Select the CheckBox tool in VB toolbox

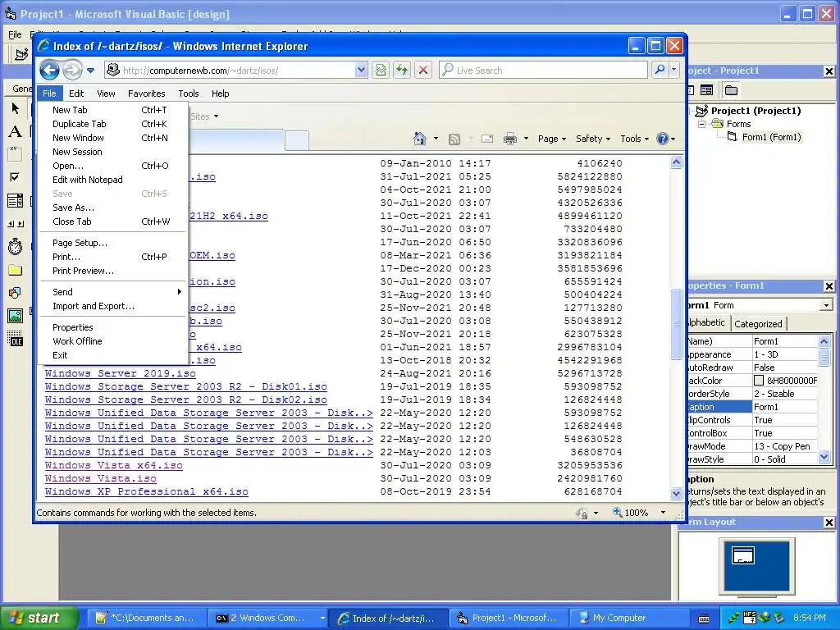point(16,177)
